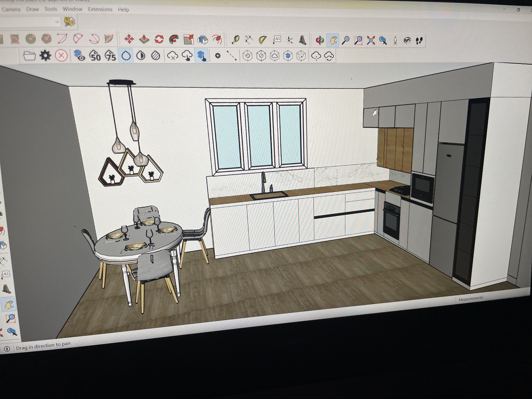Select the Move tool
Viewport: 532px width, 399px height.
(129, 39)
